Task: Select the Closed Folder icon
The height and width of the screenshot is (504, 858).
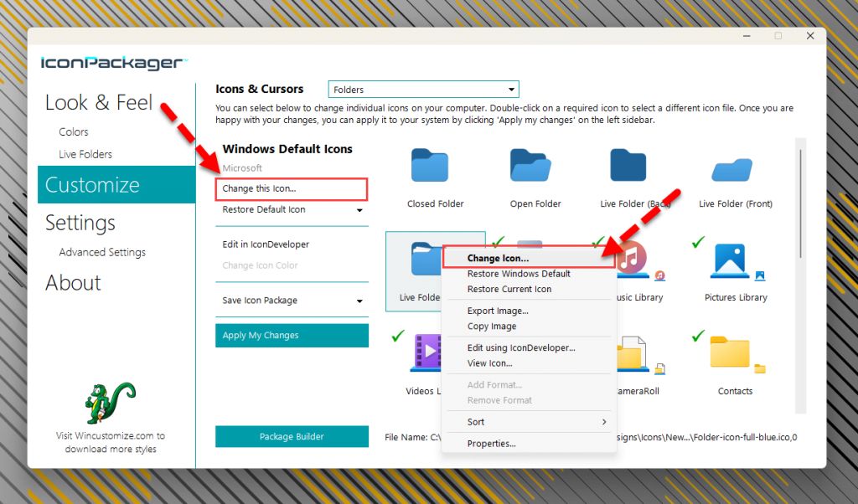Action: (430, 166)
